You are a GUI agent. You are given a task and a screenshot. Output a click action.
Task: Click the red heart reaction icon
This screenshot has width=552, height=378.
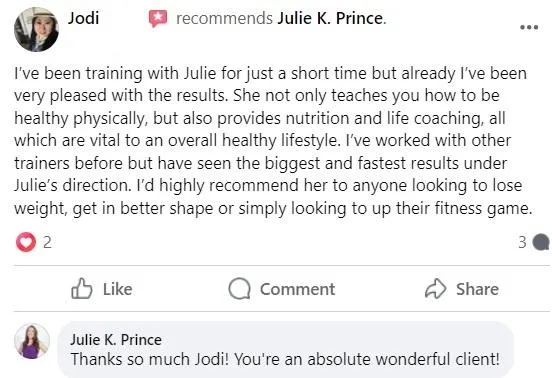[26, 242]
